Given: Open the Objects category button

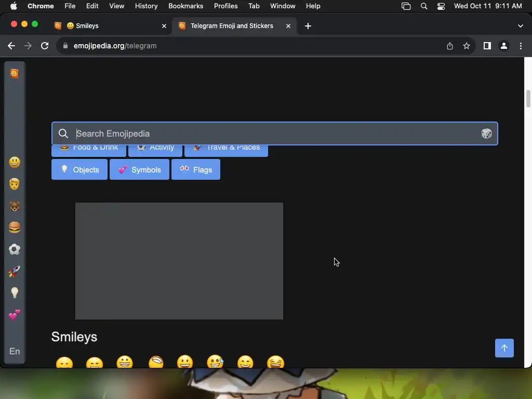Looking at the screenshot, I should [79, 170].
